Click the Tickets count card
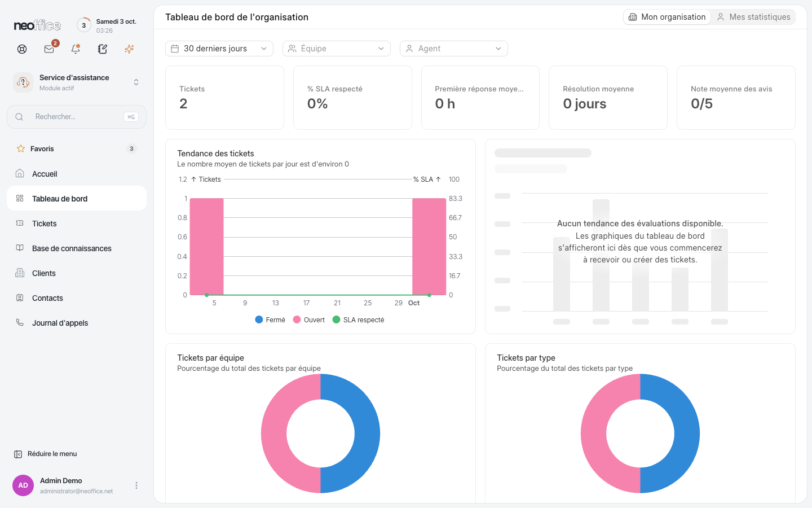812x508 pixels. pos(224,98)
